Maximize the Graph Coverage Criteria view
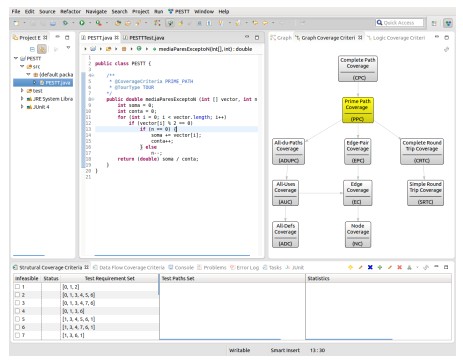Image resolution: width=463 pixels, height=362 pixels. (447, 37)
